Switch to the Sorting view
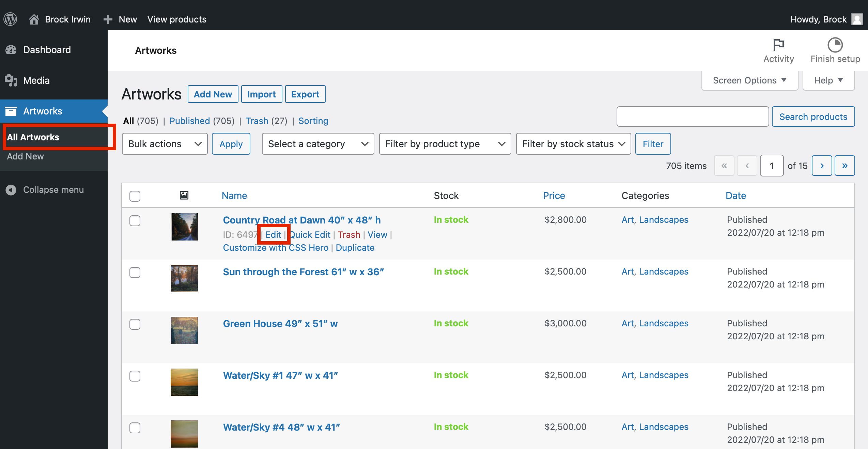The width and height of the screenshot is (868, 449). (313, 121)
